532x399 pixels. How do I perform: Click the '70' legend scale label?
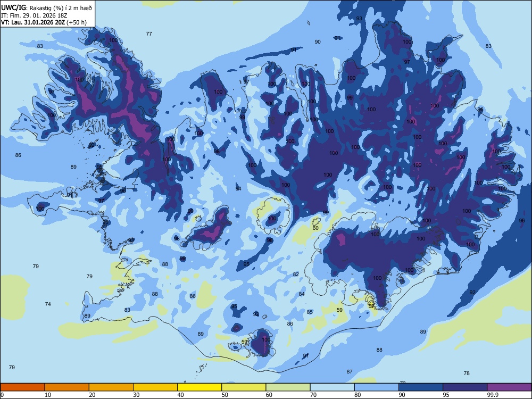point(313,395)
